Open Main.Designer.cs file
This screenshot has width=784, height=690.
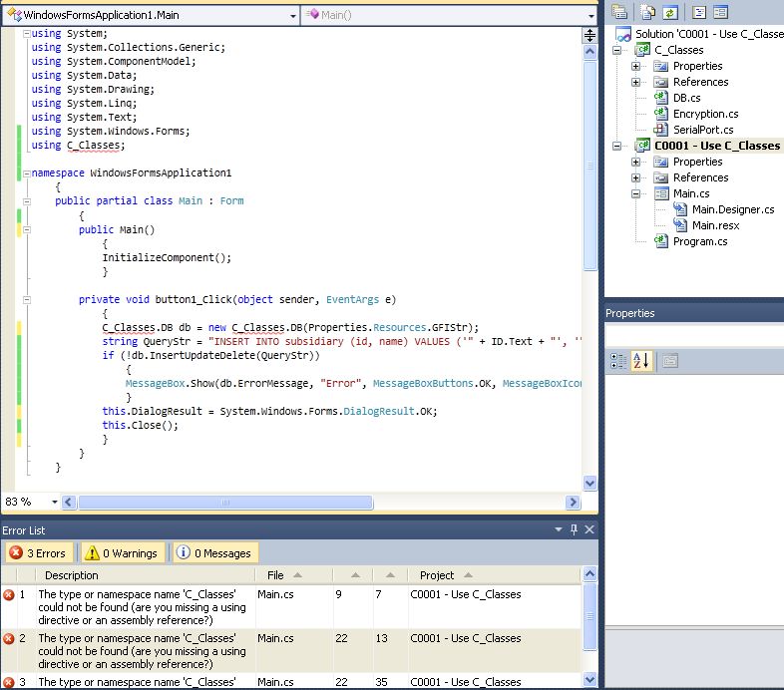733,209
